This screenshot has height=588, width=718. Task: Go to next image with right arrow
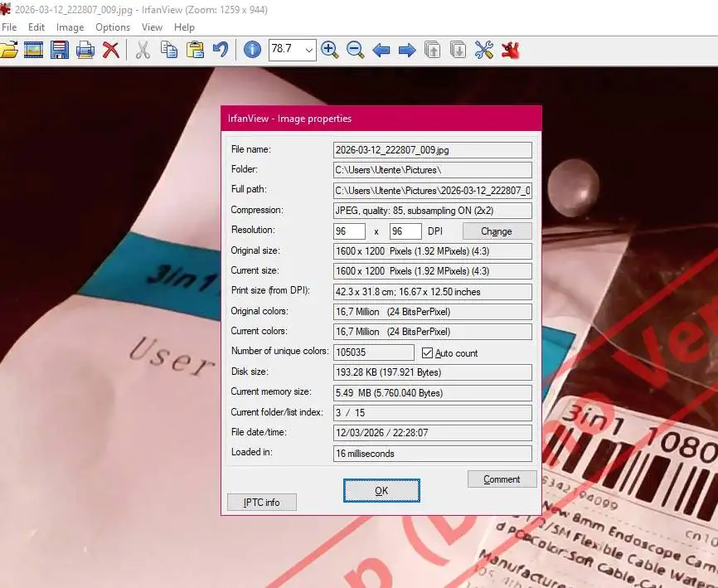[407, 50]
